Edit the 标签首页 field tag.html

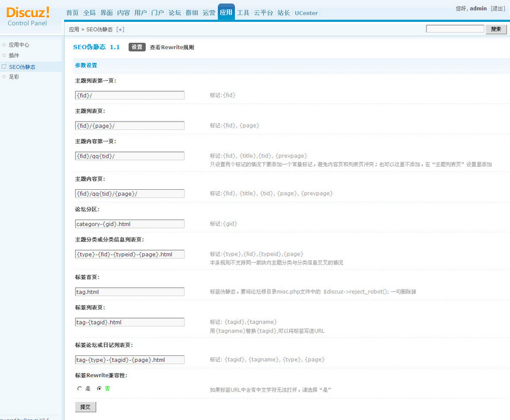pos(130,292)
